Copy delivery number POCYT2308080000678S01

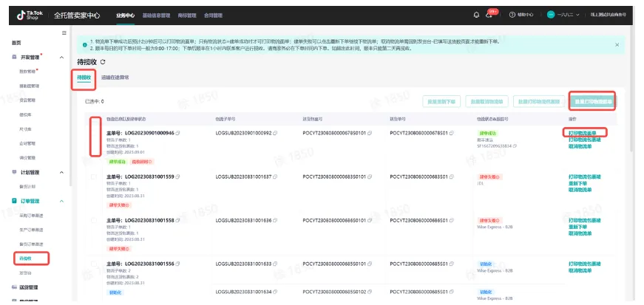tap(452, 133)
